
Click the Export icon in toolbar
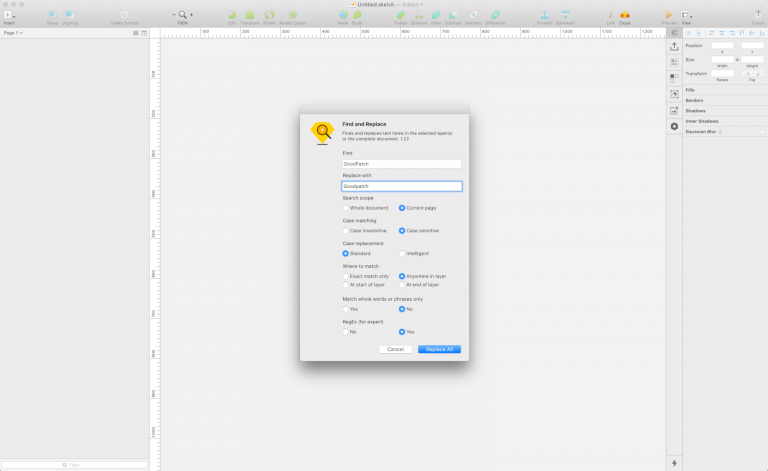[x=757, y=16]
